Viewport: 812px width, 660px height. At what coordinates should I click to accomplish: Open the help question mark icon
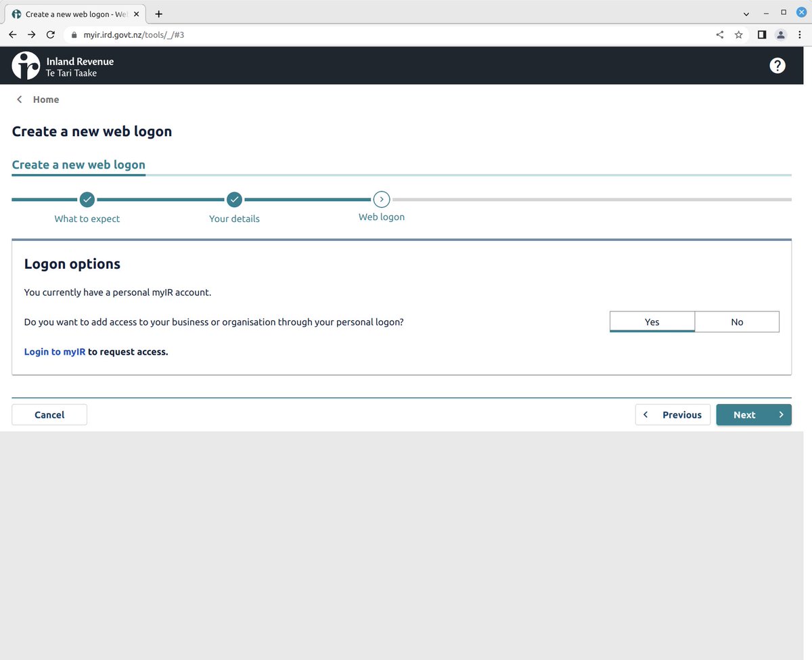[x=777, y=66]
